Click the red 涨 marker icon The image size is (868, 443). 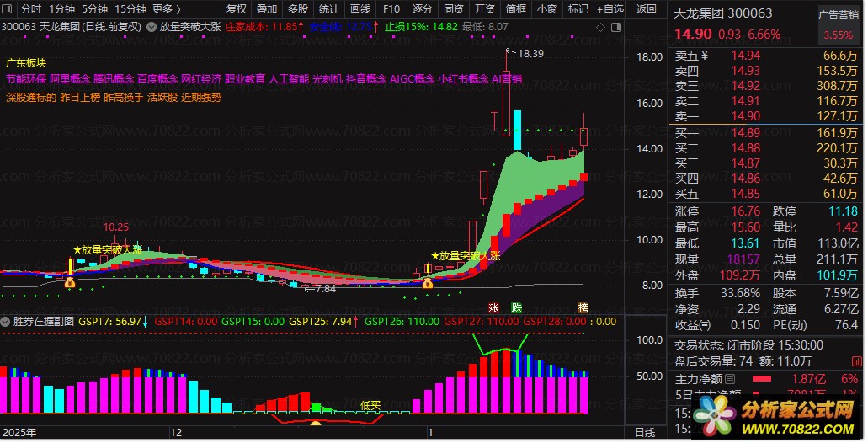click(x=493, y=308)
